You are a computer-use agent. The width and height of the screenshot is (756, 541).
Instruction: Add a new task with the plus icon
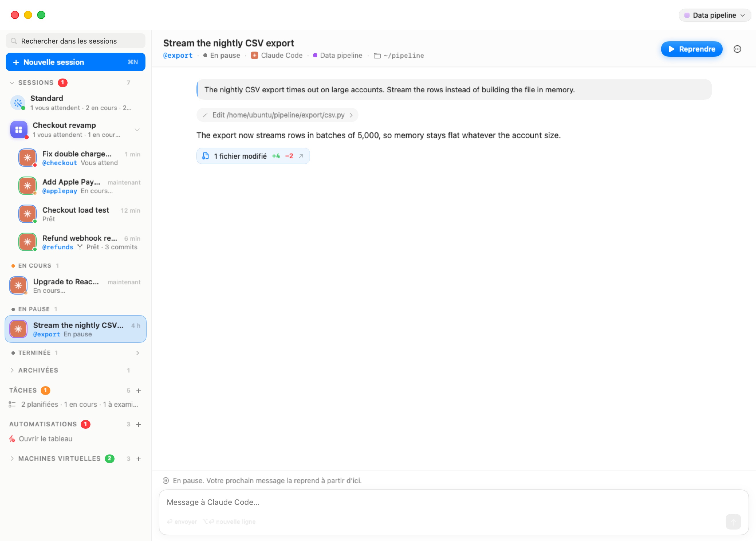[139, 391]
